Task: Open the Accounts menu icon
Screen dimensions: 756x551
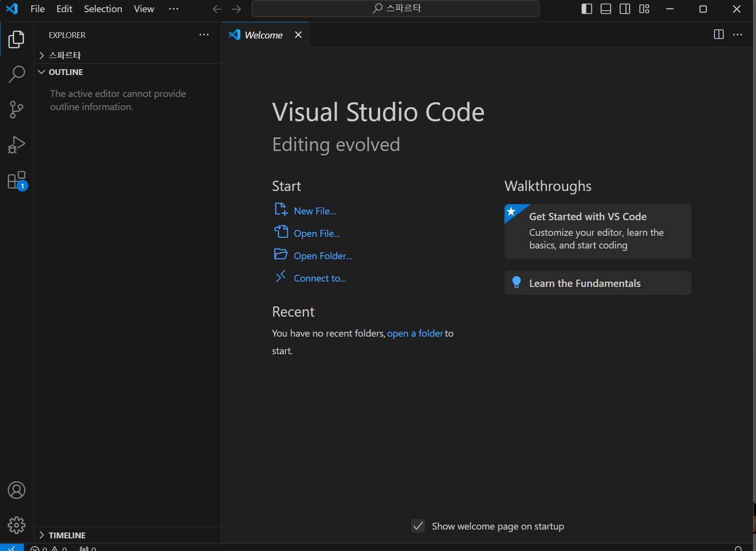Action: tap(17, 490)
